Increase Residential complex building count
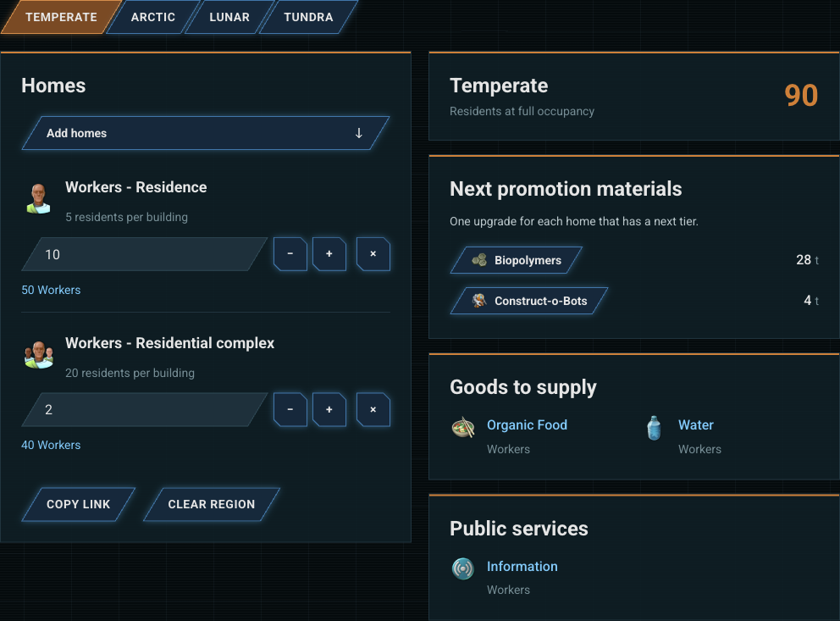Viewport: 840px width, 621px height. click(329, 409)
